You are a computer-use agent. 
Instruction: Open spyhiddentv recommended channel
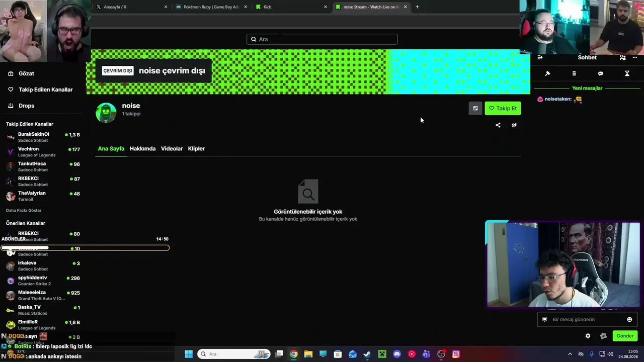pos(43,281)
